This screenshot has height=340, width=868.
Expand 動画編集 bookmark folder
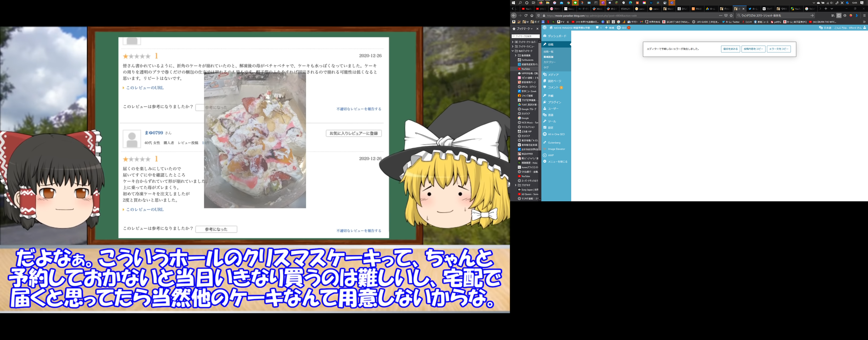click(x=515, y=55)
